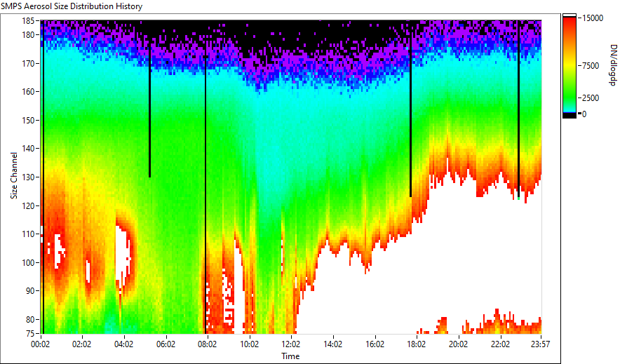The image size is (620, 364).
Task: Click the DN/dlogdp color scale label
Action: pyautogui.click(x=612, y=65)
